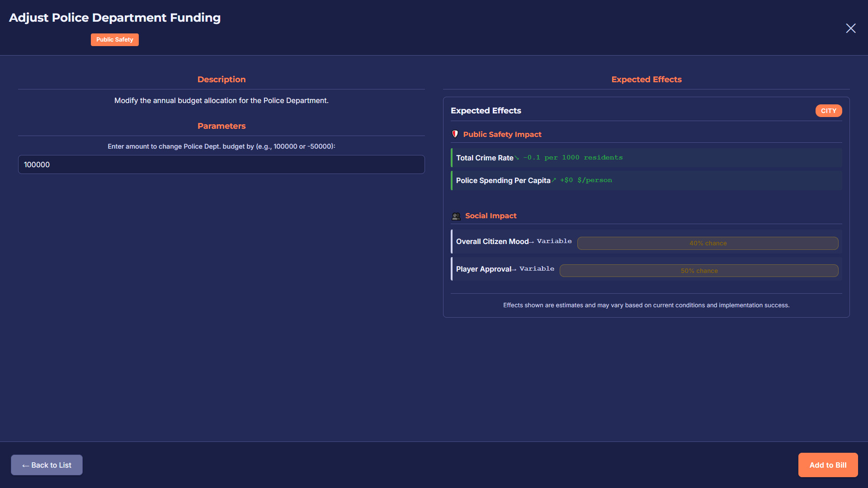Click the people icon next to Social Impact
The width and height of the screenshot is (868, 488).
(456, 216)
